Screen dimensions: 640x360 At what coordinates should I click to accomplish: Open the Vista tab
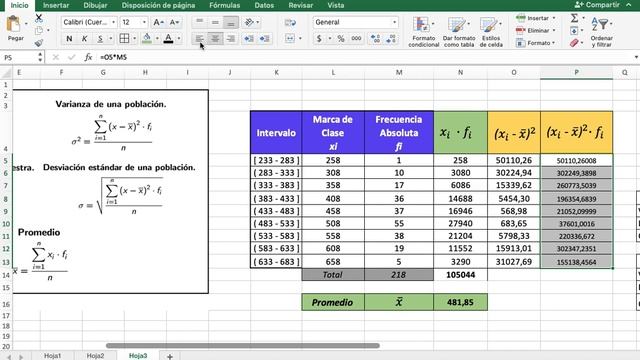click(336, 5)
